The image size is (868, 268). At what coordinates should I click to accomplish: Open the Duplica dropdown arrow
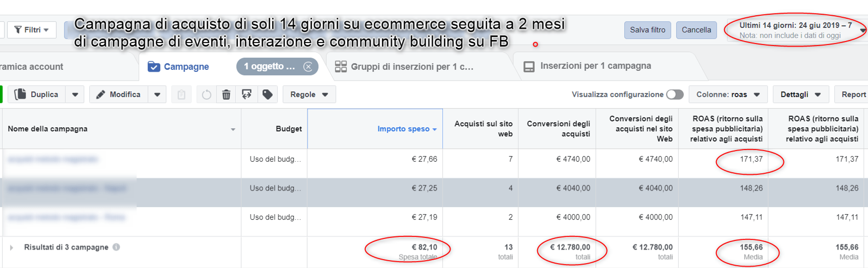pyautogui.click(x=75, y=94)
